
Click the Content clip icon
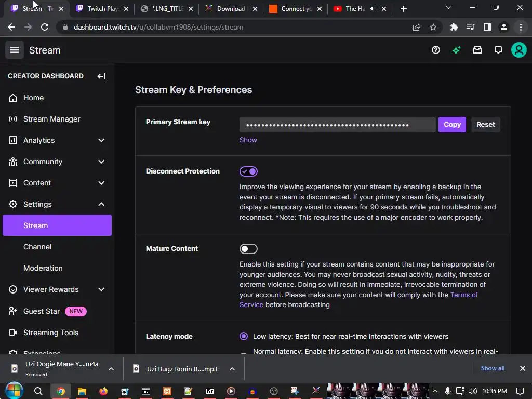click(13, 183)
